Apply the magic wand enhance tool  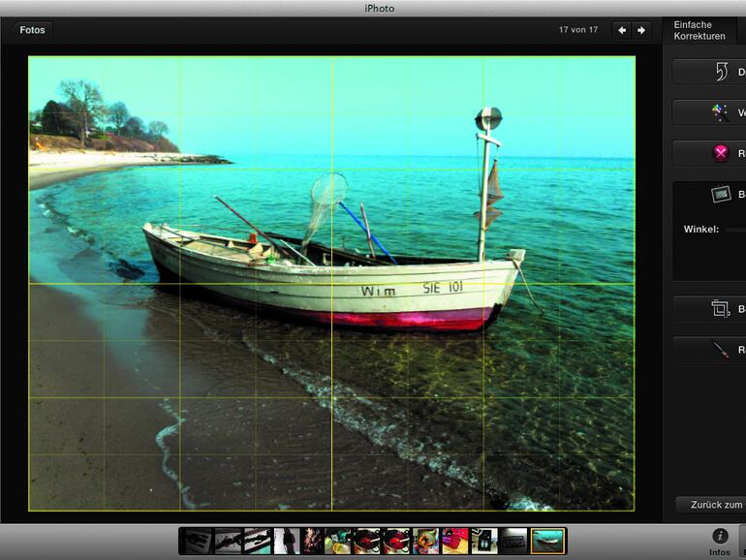(720, 112)
